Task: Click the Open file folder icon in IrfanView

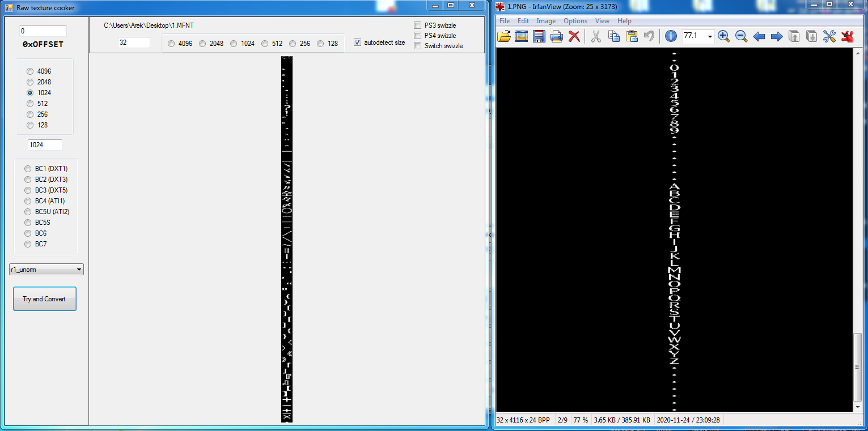Action: [503, 36]
